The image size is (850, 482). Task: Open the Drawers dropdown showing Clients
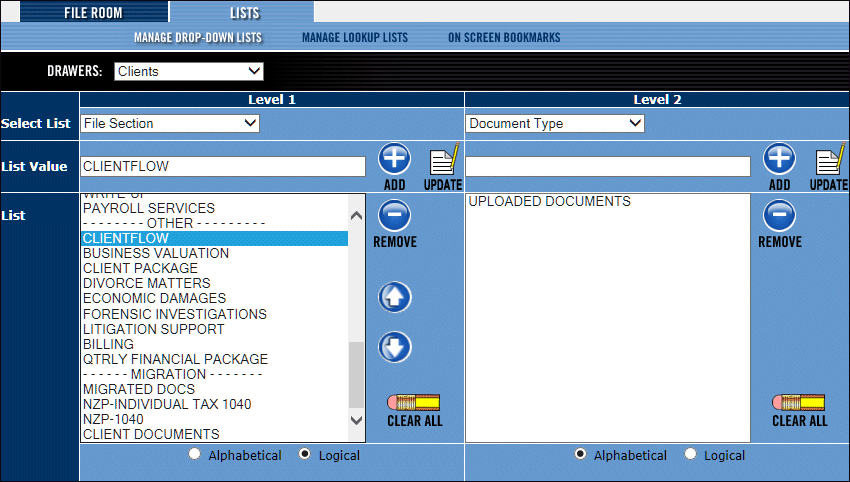click(x=188, y=71)
